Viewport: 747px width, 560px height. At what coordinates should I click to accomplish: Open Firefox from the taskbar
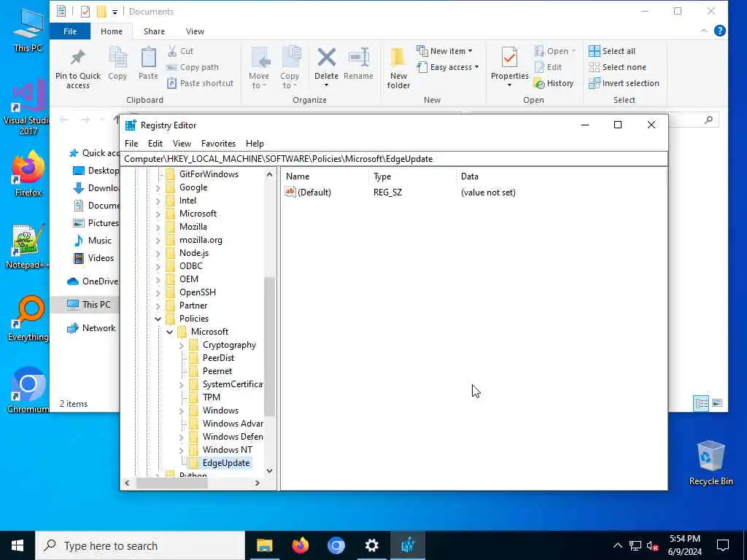click(x=300, y=545)
